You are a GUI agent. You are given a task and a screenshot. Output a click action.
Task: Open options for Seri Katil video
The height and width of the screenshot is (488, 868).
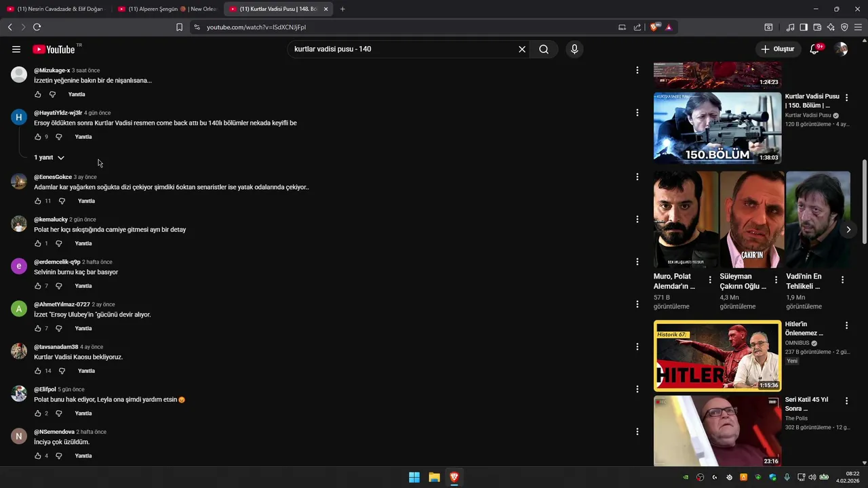click(x=846, y=401)
